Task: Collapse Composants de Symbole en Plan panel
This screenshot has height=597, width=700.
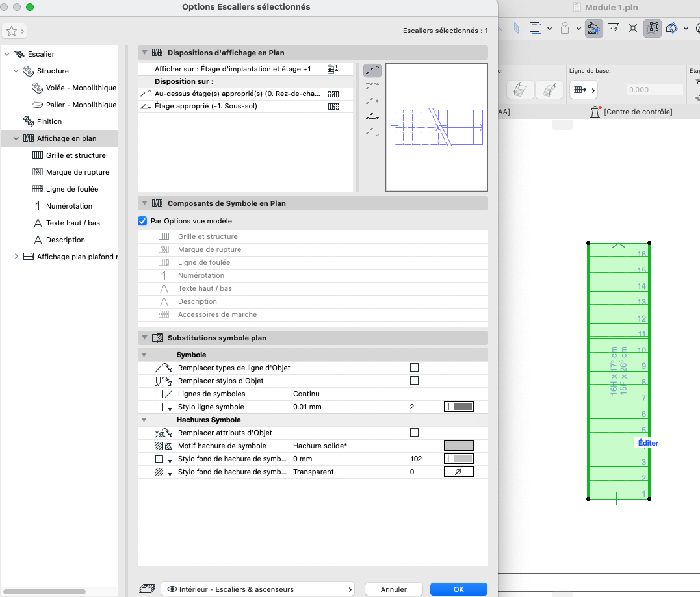Action: click(x=144, y=203)
